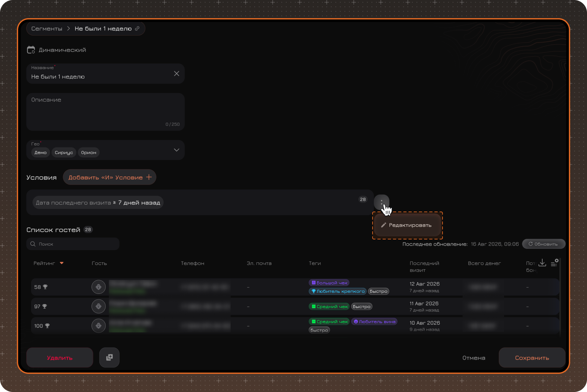Click the duplicate segment icon button
Image resolution: width=587 pixels, height=392 pixels.
[109, 357]
